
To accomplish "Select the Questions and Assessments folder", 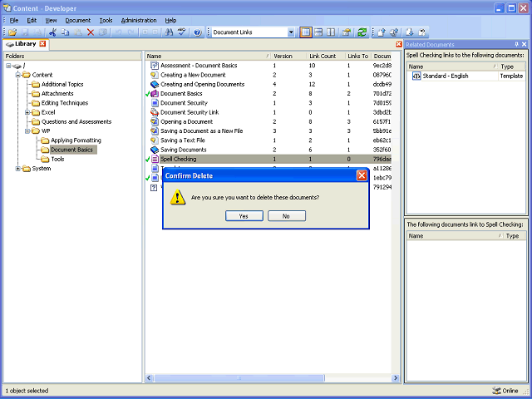I will (76, 121).
